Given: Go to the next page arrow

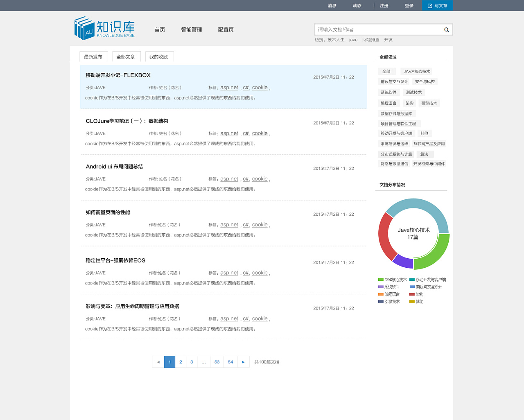Looking at the screenshot, I should click(243, 362).
